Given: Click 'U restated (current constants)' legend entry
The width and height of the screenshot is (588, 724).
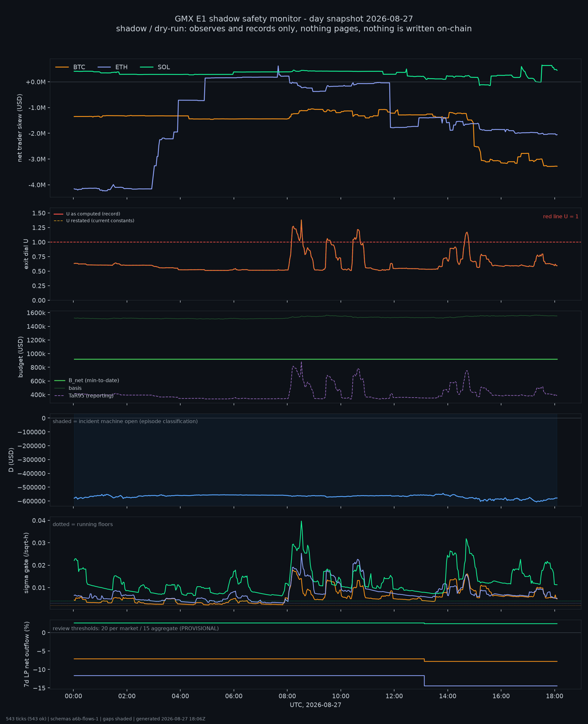Looking at the screenshot, I should [x=94, y=220].
